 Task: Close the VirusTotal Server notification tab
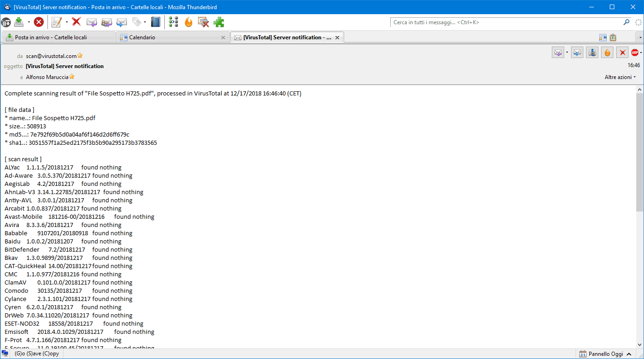tap(337, 37)
